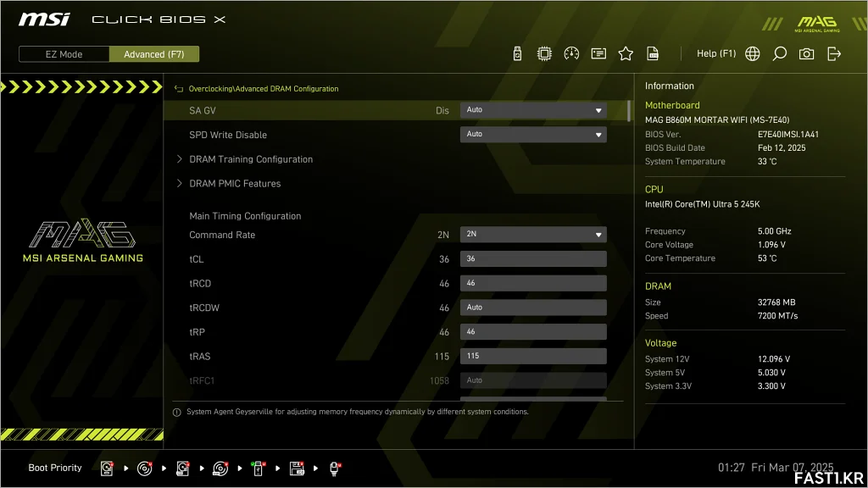
Task: Click the settings list scrollbar
Action: [629, 111]
